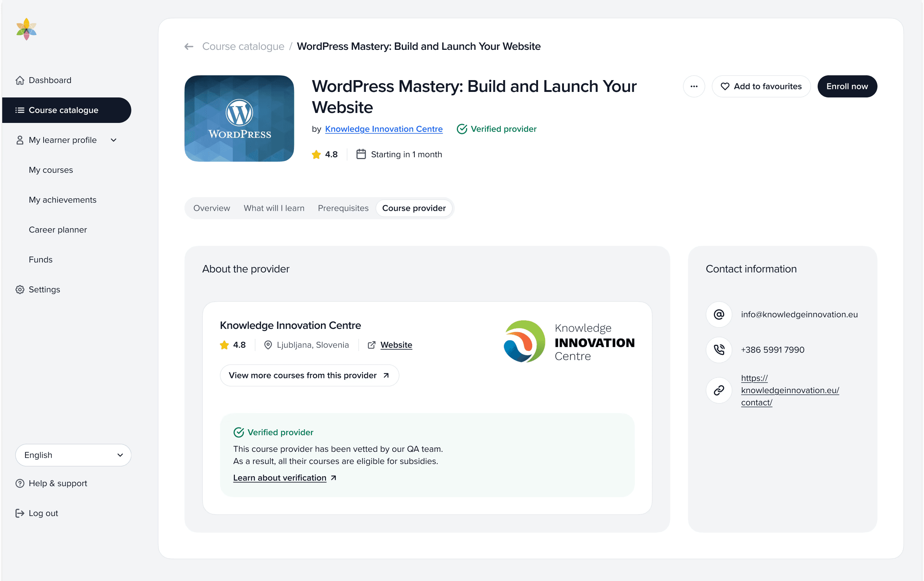Collapse the My learner profile chevron

click(x=114, y=140)
